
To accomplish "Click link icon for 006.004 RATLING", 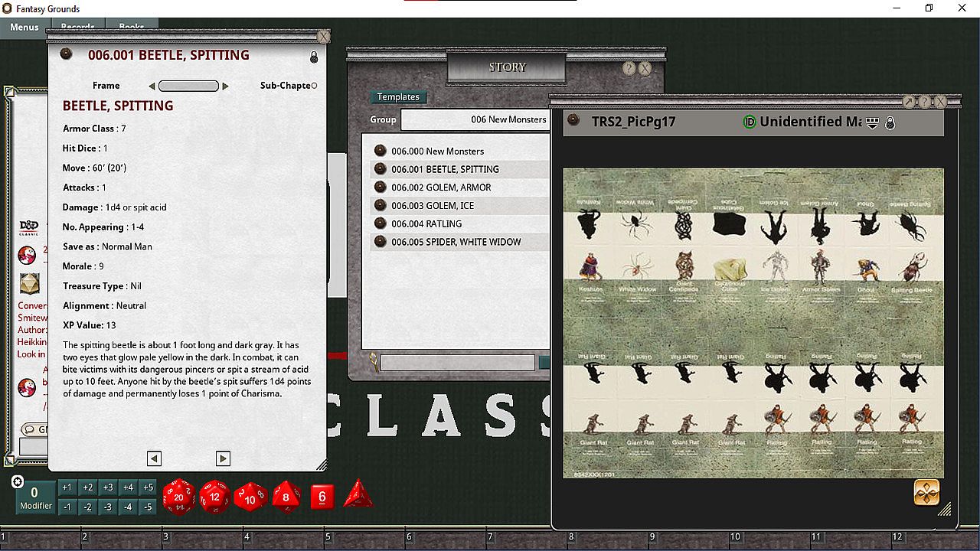I will pyautogui.click(x=381, y=223).
